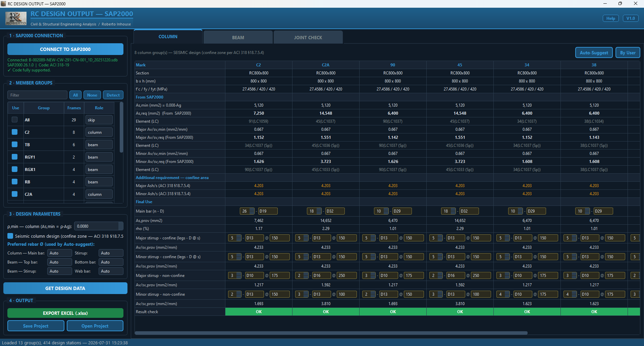Click the Detect button
The width and height of the screenshot is (644, 346).
113,95
